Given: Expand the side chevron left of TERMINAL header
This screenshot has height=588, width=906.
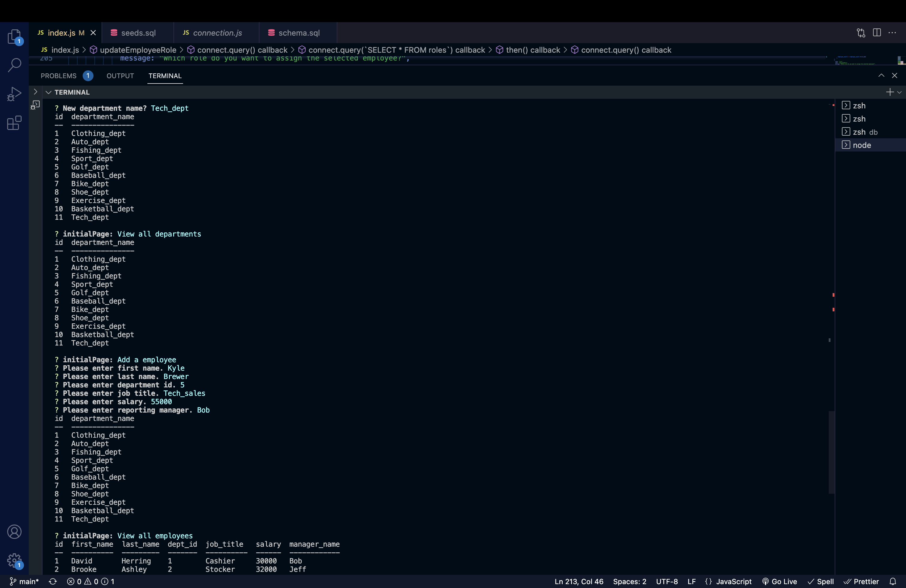Looking at the screenshot, I should point(35,92).
